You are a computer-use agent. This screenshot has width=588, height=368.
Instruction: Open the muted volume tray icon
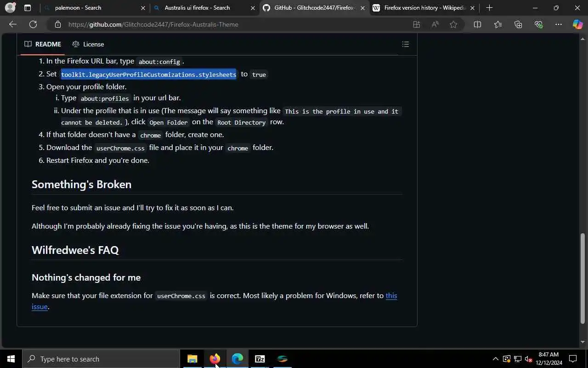tap(529, 359)
